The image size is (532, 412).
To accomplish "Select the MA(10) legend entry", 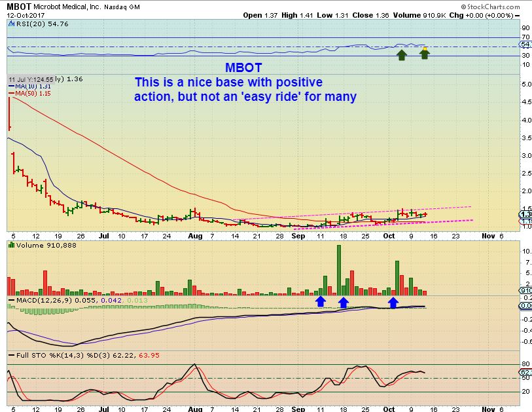I will pos(25,86).
